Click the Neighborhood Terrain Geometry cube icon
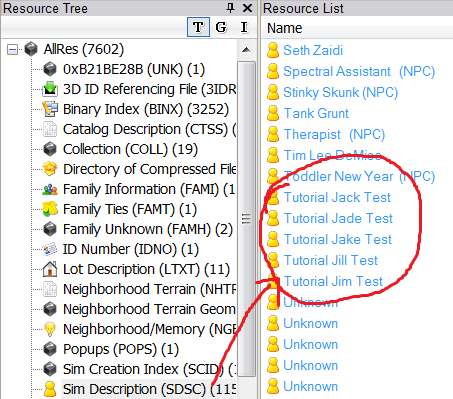The image size is (453, 399). pyautogui.click(x=50, y=309)
